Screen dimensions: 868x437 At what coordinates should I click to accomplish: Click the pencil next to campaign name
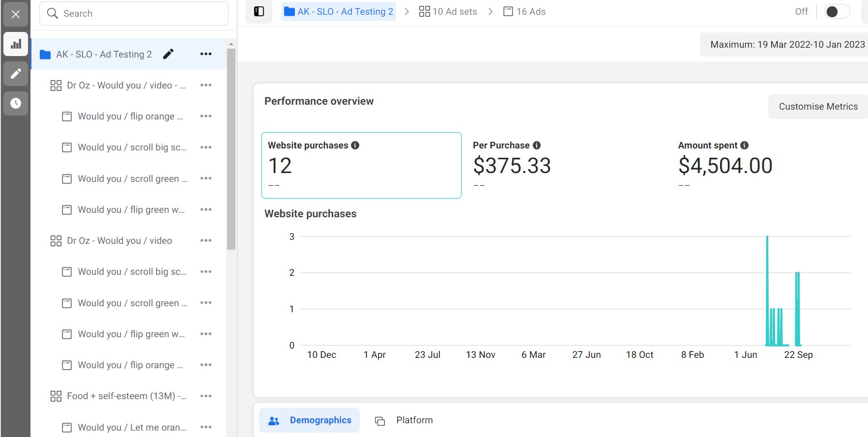click(168, 54)
